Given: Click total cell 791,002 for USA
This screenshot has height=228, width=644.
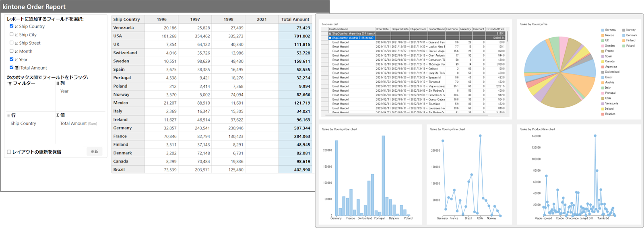Looking at the screenshot, I should click(x=295, y=36).
